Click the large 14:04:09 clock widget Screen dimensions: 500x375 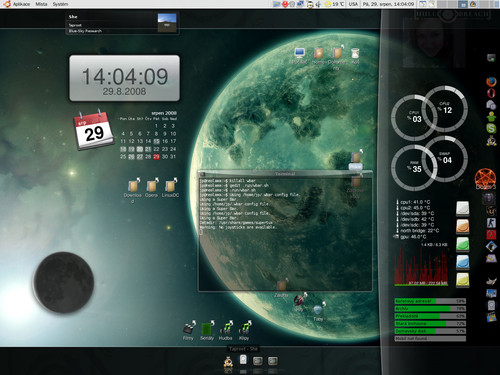pos(124,78)
